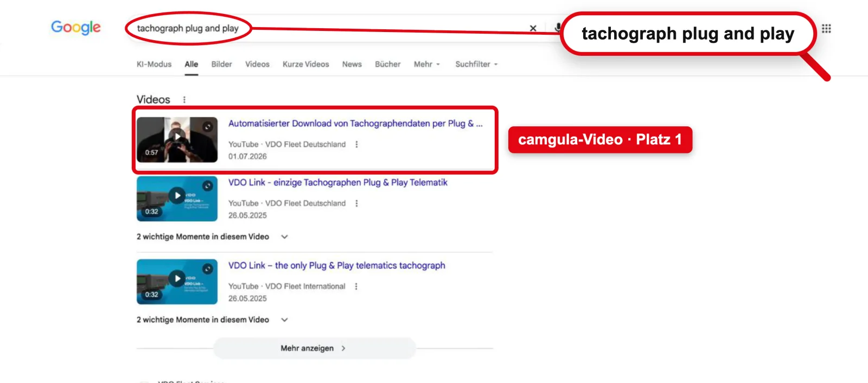Expand the Suchfilter dropdown
This screenshot has width=868, height=383.
476,64
